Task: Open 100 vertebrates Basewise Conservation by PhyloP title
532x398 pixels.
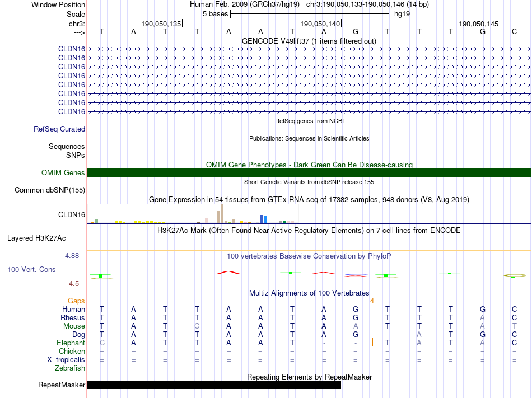Action: pos(309,256)
